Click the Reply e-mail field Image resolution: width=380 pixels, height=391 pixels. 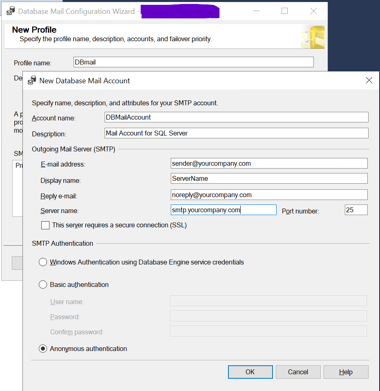tap(269, 195)
